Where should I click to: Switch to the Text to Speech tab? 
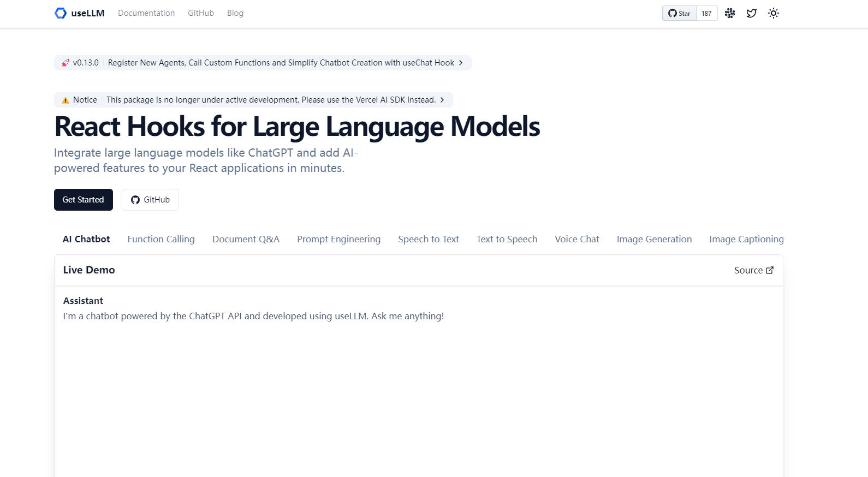click(507, 239)
